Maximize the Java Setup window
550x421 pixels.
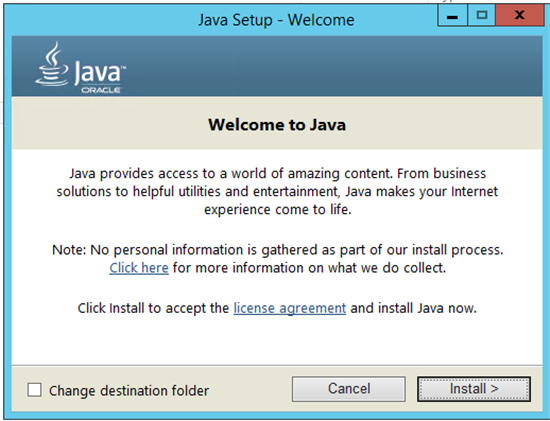(x=482, y=15)
